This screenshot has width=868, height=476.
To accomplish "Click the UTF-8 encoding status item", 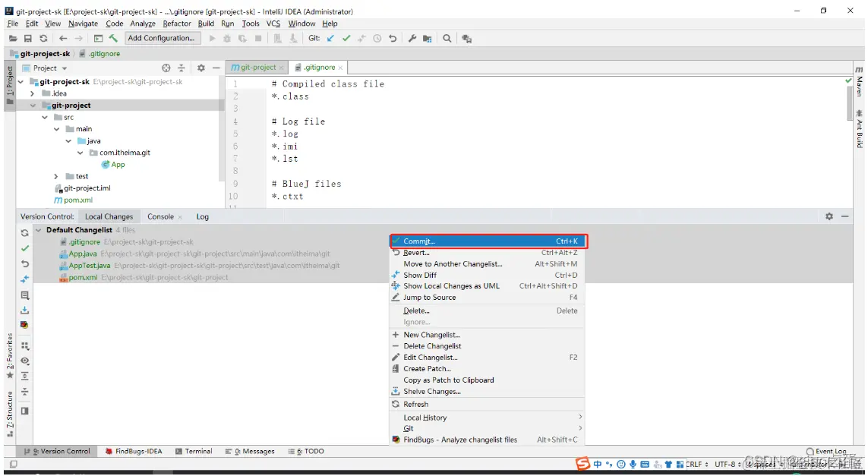I will (726, 465).
